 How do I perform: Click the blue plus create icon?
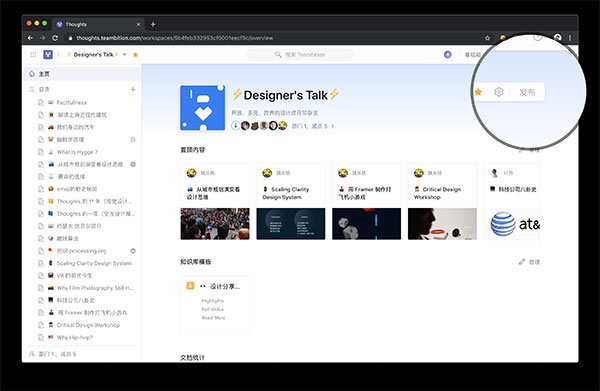point(448,55)
